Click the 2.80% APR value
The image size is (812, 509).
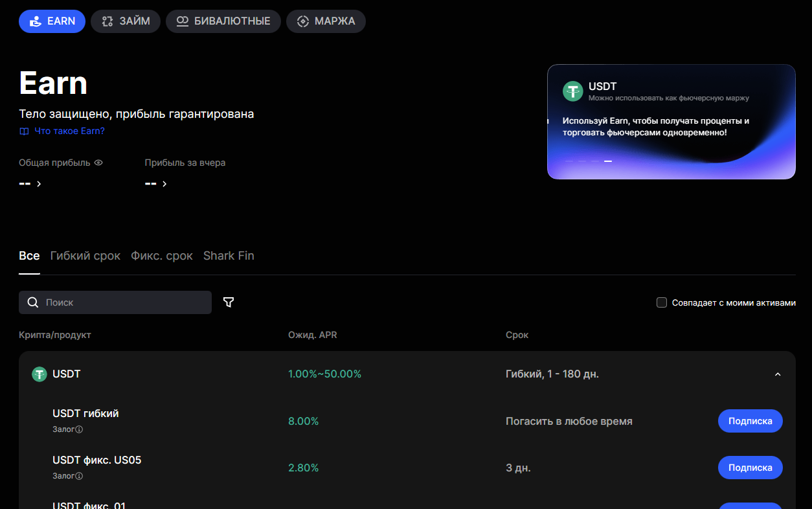304,468
